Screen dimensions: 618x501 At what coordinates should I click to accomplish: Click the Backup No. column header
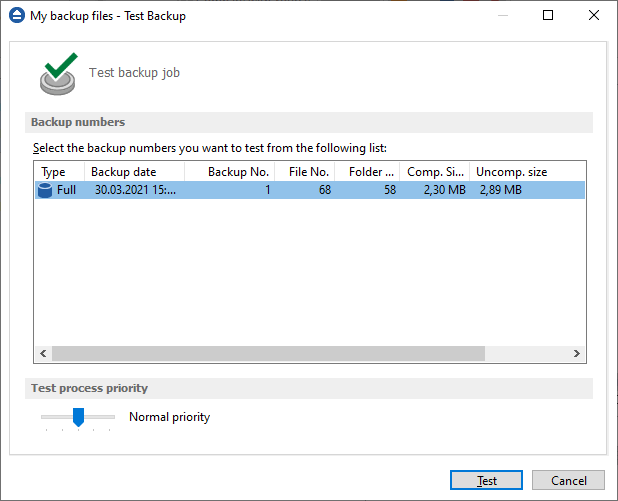click(229, 172)
